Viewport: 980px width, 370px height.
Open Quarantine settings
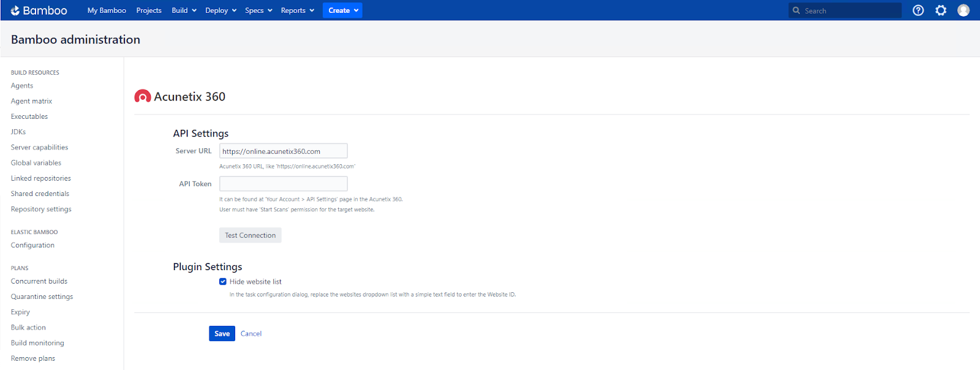[42, 296]
